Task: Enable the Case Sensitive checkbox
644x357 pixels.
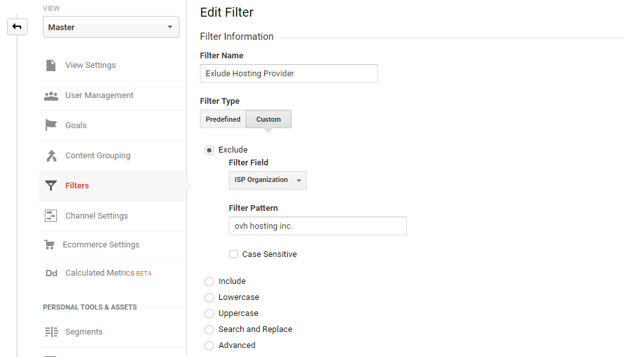Action: tap(234, 254)
